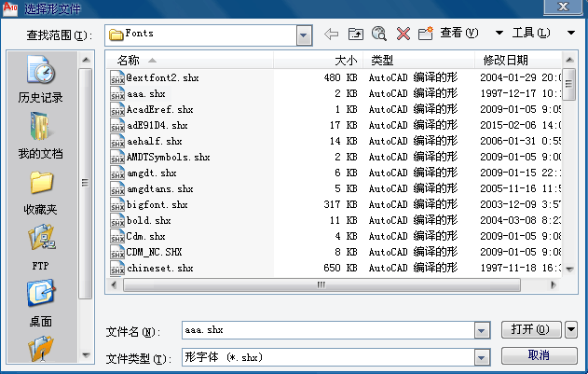588x374 pixels.
Task: Click SHX icon of chineset.shx
Action: (117, 268)
